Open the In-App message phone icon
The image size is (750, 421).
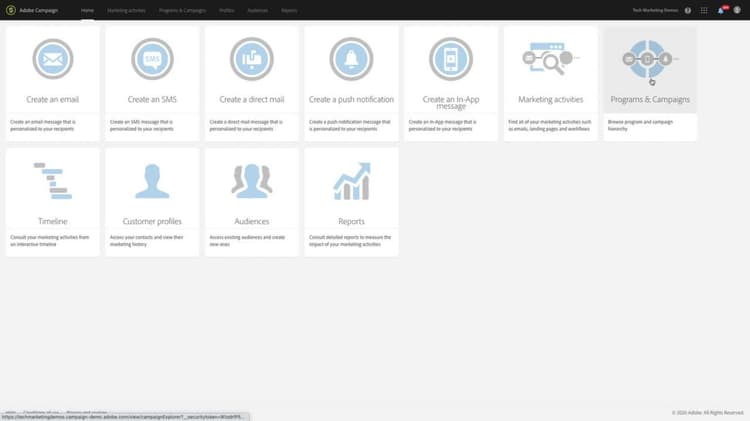click(451, 59)
